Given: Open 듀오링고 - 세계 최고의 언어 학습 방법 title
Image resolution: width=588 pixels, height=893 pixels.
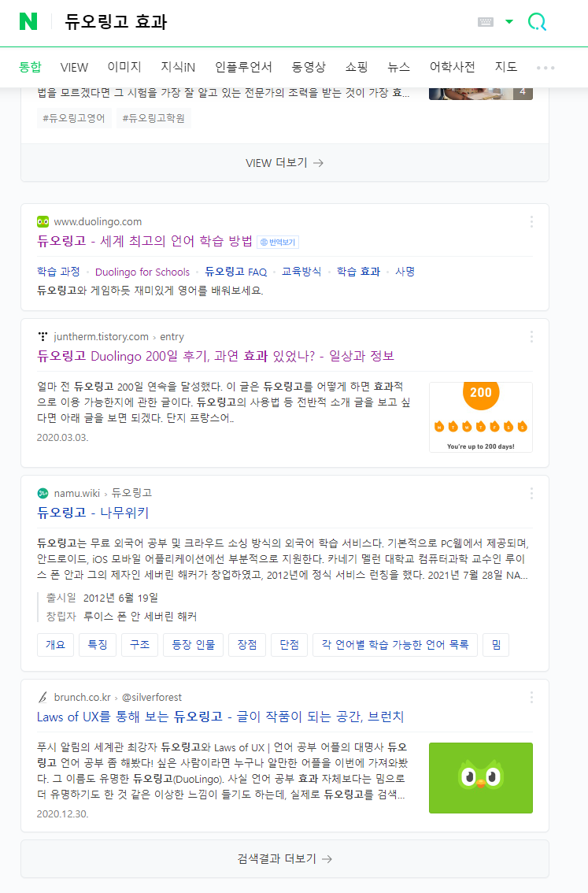Looking at the screenshot, I should [145, 241].
